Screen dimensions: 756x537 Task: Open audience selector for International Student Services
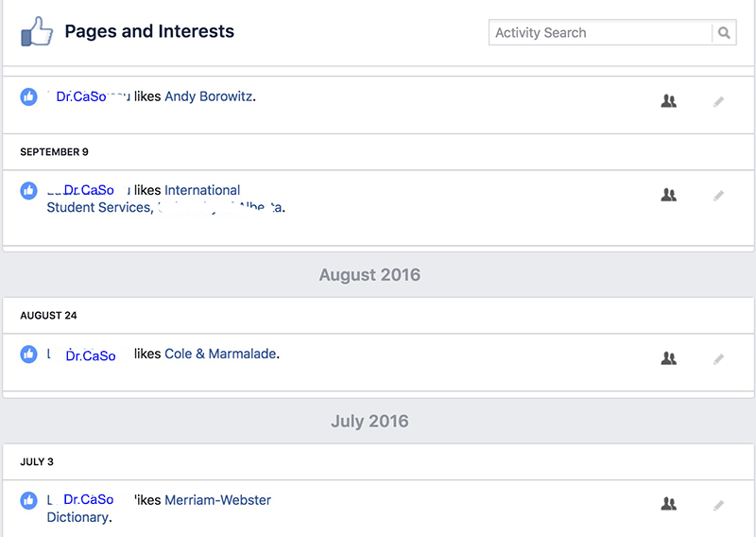pyautogui.click(x=669, y=195)
